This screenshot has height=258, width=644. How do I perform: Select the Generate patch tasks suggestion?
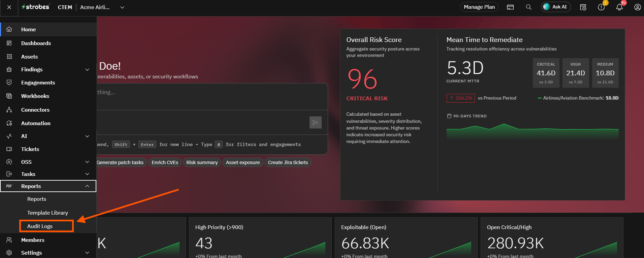[120, 162]
